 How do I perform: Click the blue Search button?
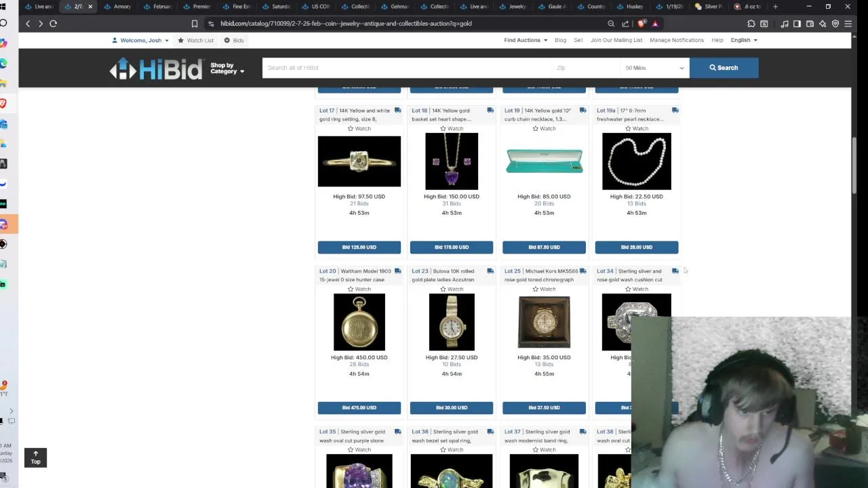coord(724,68)
